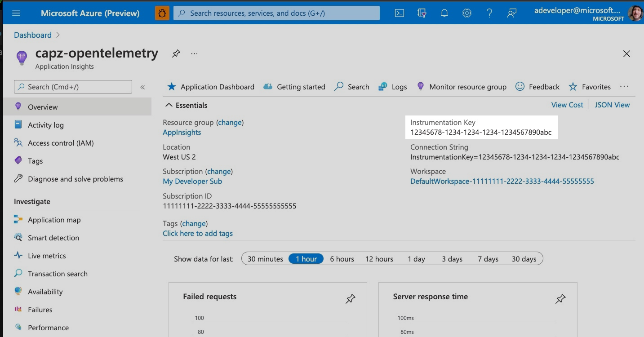Open the ellipsis next to resource title

pos(194,53)
